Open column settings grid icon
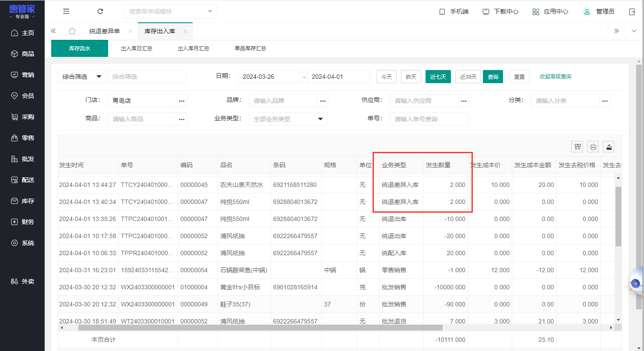644x351 pixels. [x=578, y=147]
